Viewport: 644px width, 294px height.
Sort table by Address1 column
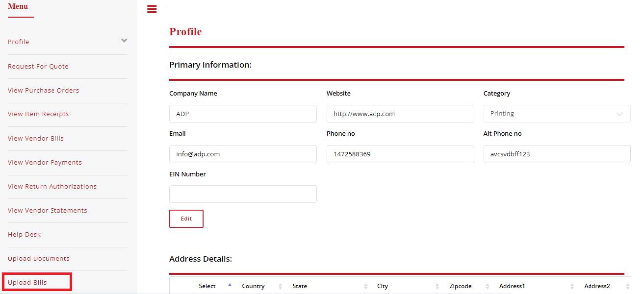pyautogui.click(x=512, y=286)
